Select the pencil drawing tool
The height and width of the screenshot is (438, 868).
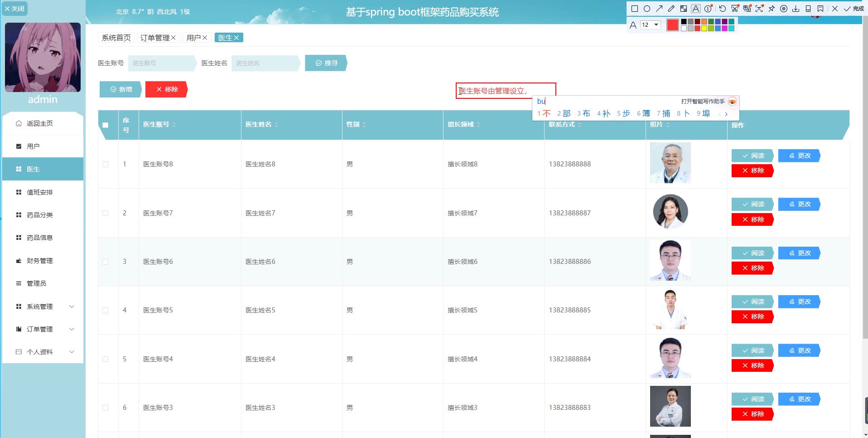coord(671,9)
